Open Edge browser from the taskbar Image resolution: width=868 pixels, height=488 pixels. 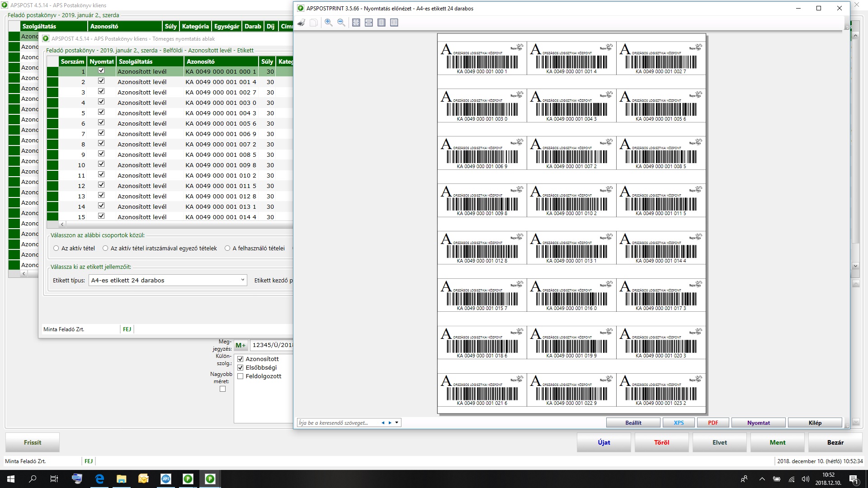(x=99, y=479)
